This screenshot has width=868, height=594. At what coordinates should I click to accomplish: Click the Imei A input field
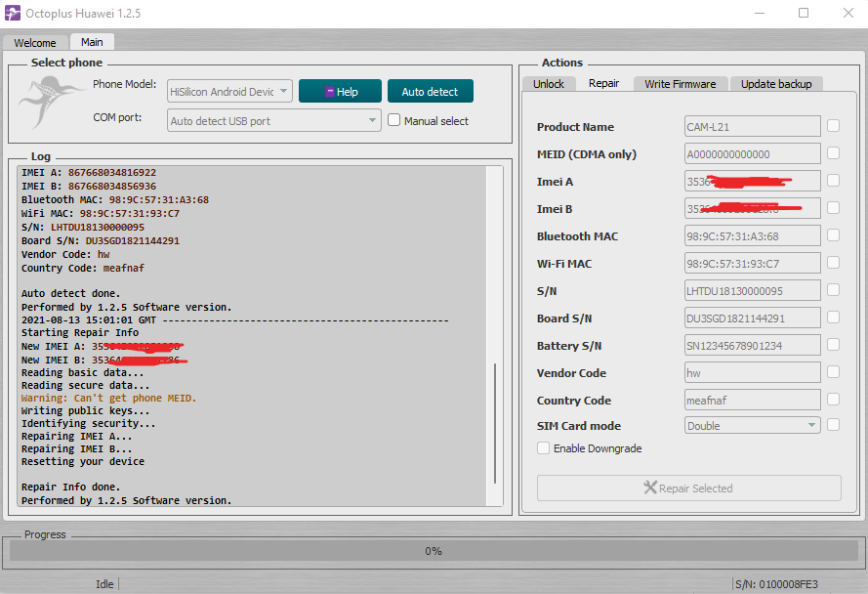point(753,181)
